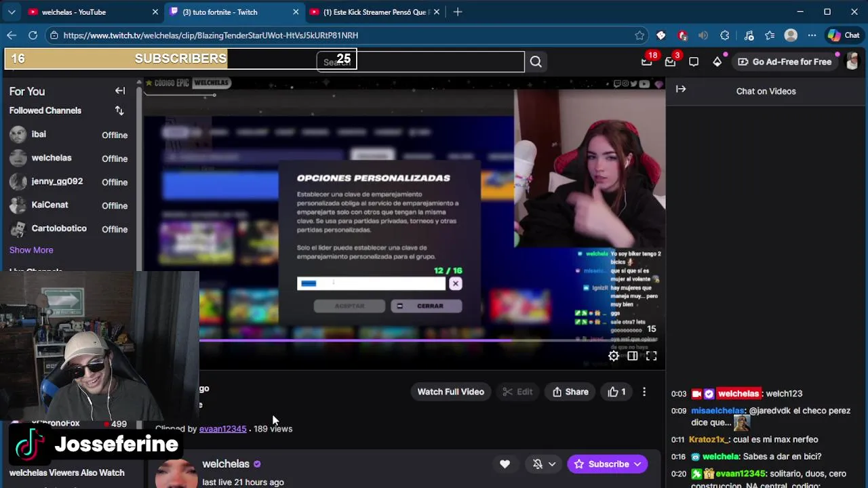Click Cartolobotico's avatar in the sidebar
Viewport: 868px width, 488px height.
(18, 229)
